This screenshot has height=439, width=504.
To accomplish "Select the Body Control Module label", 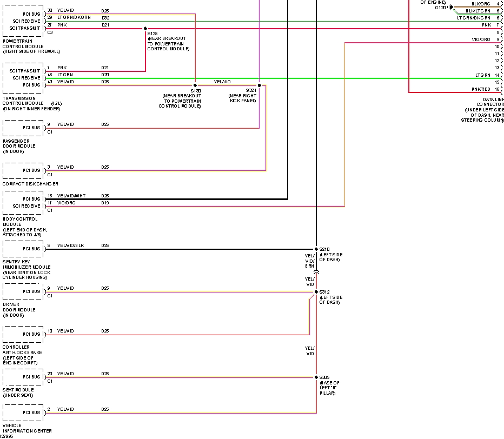I will tap(25, 227).
